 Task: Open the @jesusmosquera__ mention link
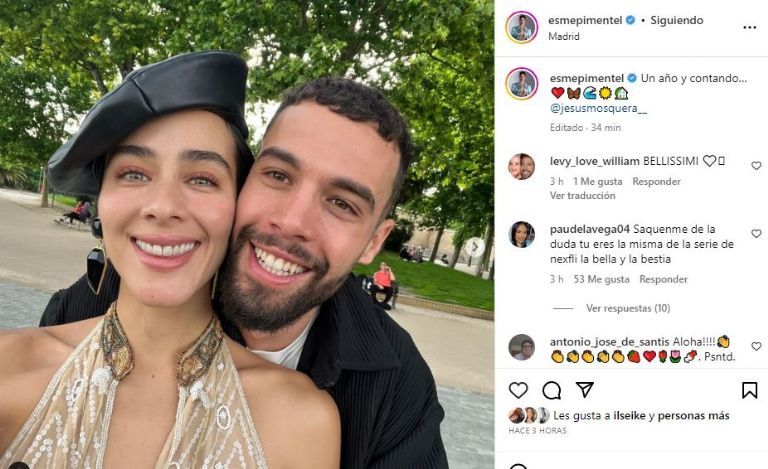click(598, 109)
